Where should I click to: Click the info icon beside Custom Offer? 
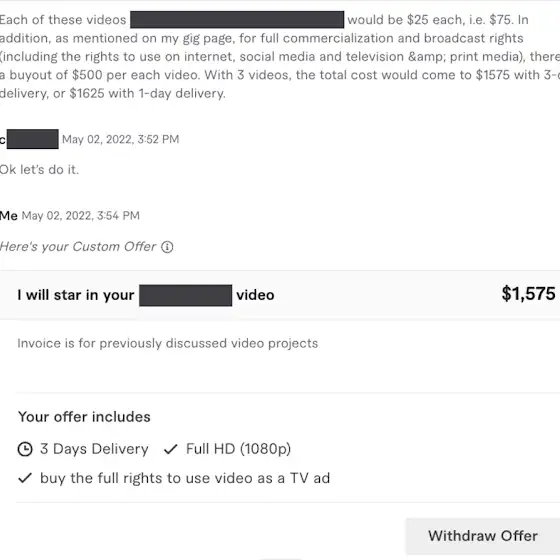pyautogui.click(x=167, y=247)
